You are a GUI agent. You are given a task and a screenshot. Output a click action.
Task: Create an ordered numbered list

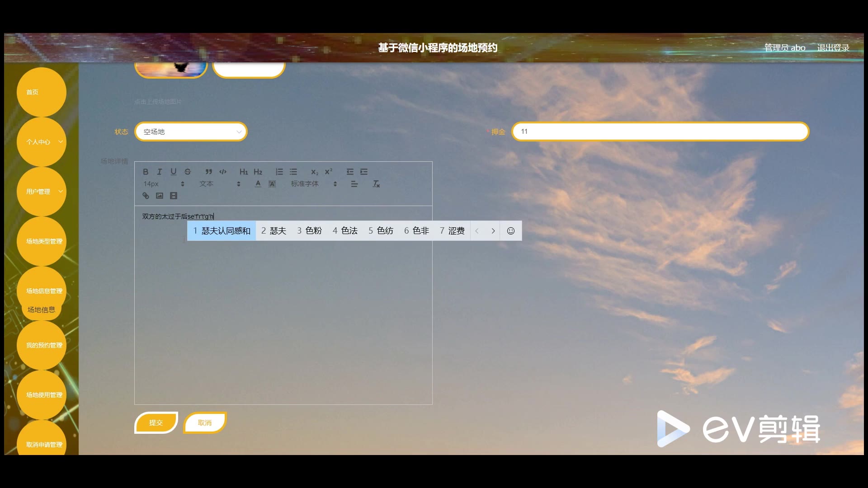279,172
